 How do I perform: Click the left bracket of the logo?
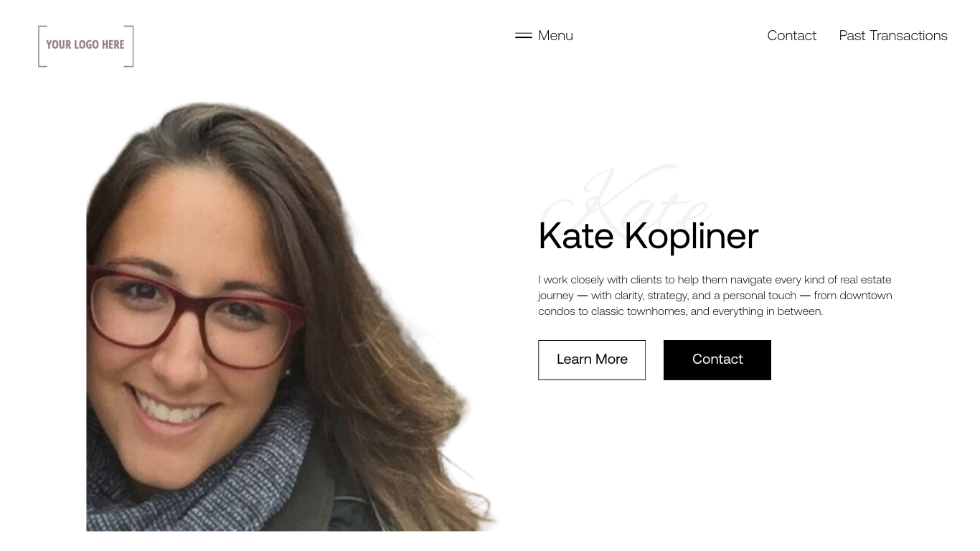pyautogui.click(x=42, y=46)
